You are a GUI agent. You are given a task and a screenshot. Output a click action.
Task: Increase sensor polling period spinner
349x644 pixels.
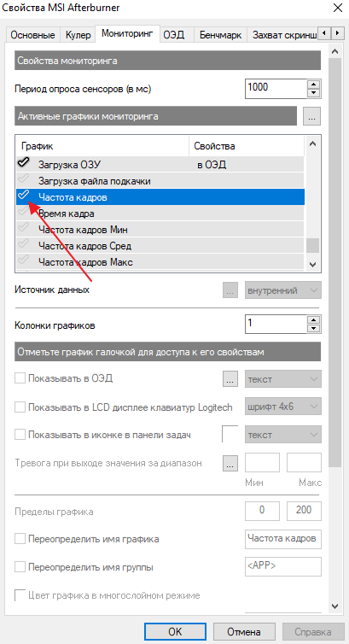(x=313, y=84)
